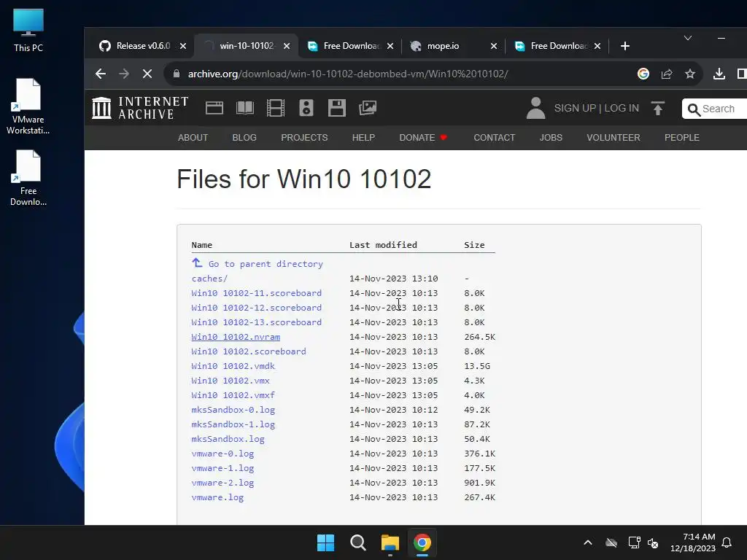Open the Internet Archive images icon
Image resolution: width=747 pixels, height=560 pixels.
[368, 108]
